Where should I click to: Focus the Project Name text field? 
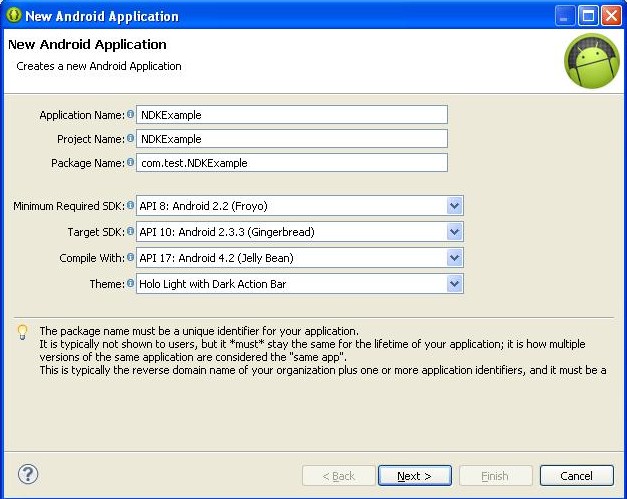tap(292, 139)
